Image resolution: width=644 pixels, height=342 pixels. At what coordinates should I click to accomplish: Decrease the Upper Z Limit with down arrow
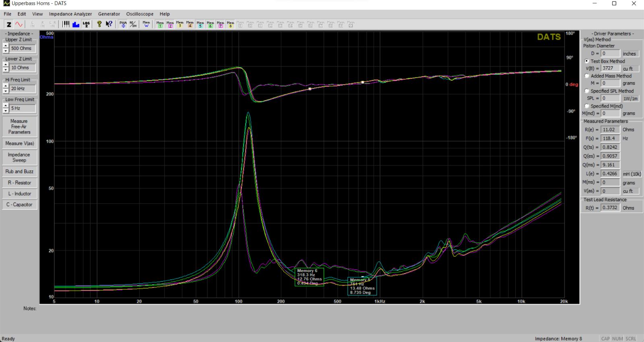pos(6,51)
